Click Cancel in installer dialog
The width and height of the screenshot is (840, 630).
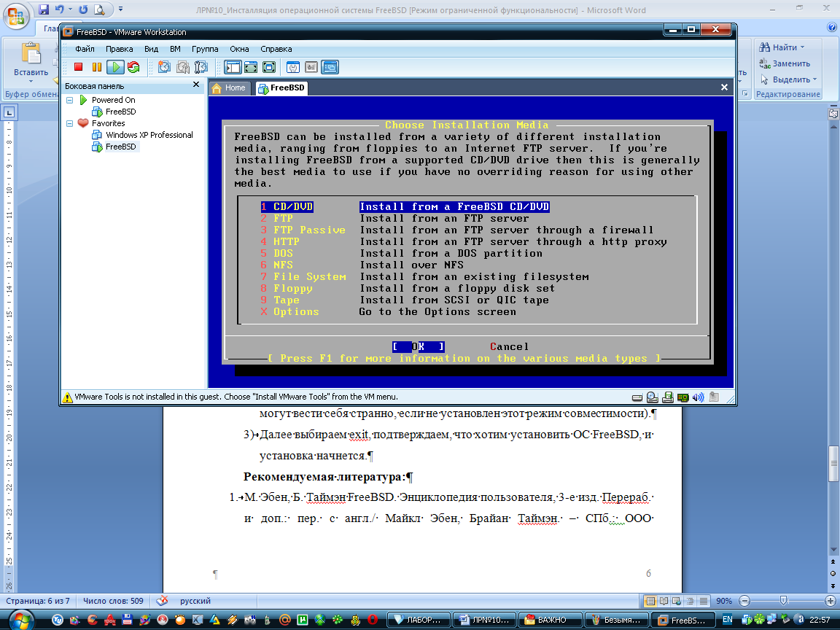point(510,346)
